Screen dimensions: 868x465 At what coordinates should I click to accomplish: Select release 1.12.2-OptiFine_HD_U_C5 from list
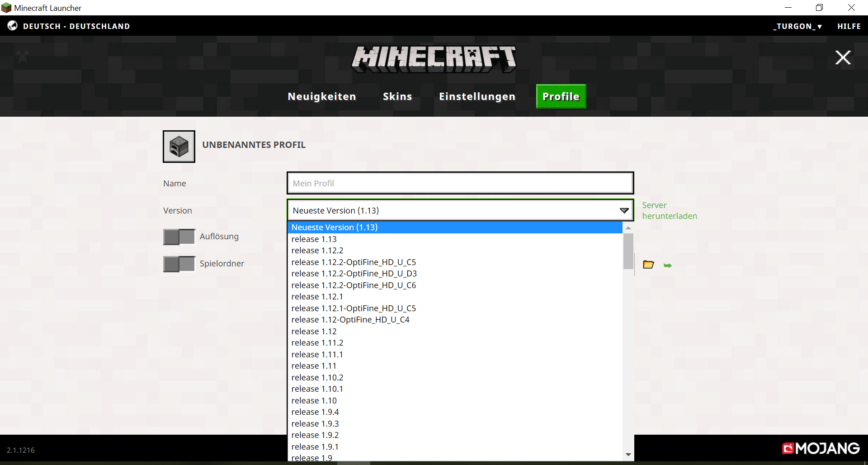[x=354, y=262]
